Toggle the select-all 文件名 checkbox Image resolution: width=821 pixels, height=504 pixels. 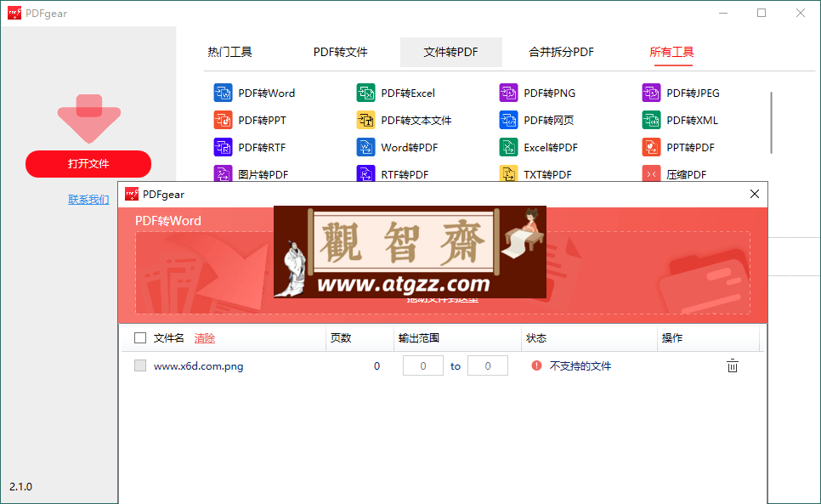pos(140,338)
